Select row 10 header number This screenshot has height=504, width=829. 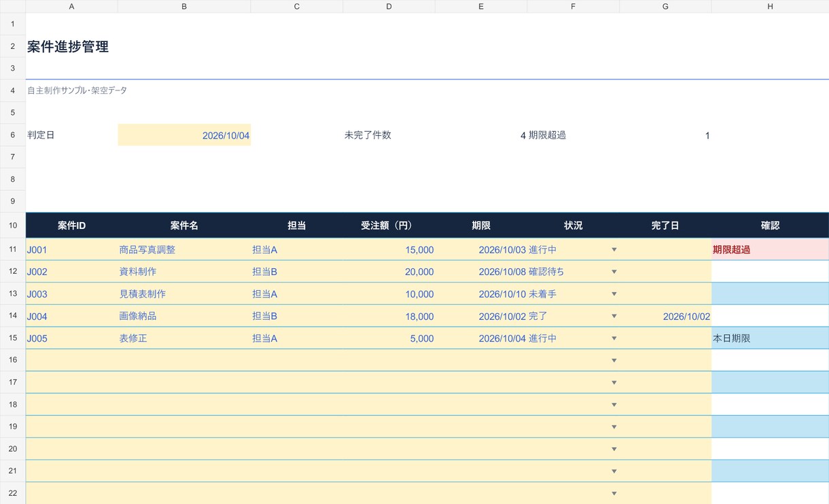coord(13,226)
